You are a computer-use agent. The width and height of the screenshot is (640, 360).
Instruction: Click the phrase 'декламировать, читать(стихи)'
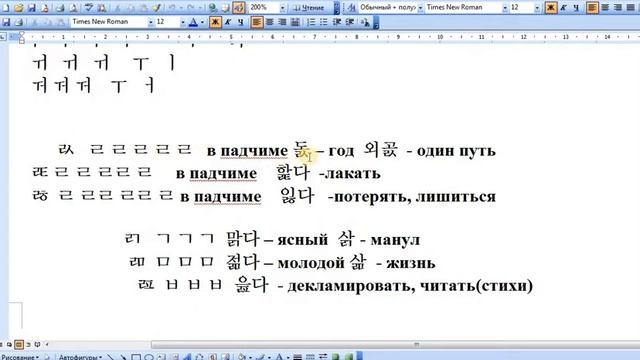pyautogui.click(x=410, y=286)
